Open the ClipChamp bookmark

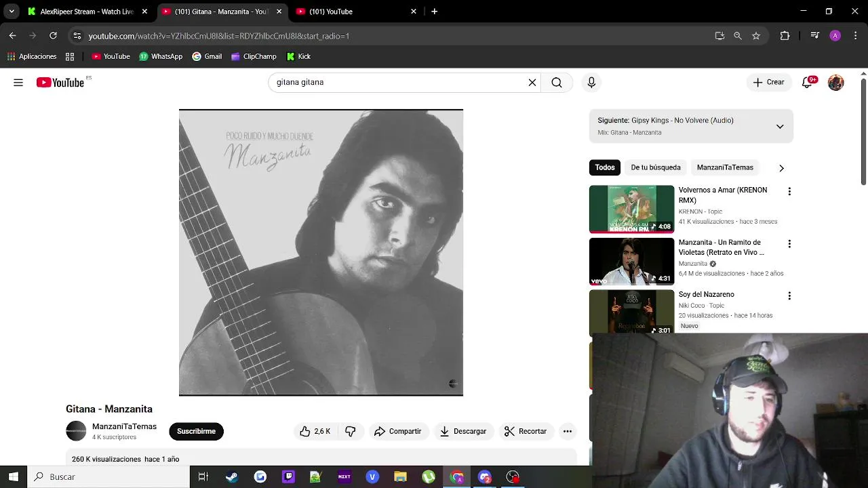tap(254, 56)
